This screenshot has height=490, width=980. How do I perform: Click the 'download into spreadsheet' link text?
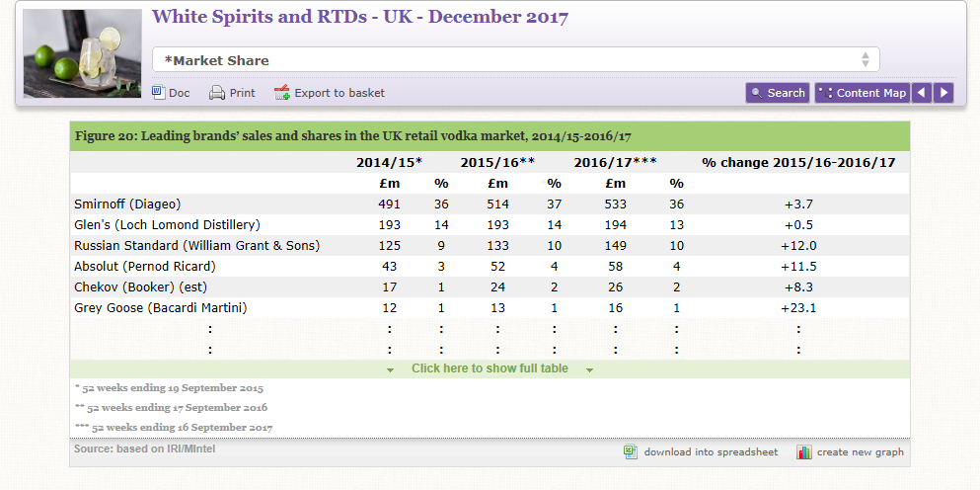point(711,452)
